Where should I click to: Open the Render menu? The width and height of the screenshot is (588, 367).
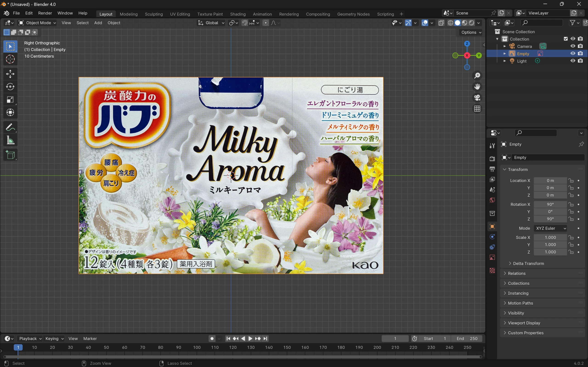(x=45, y=13)
